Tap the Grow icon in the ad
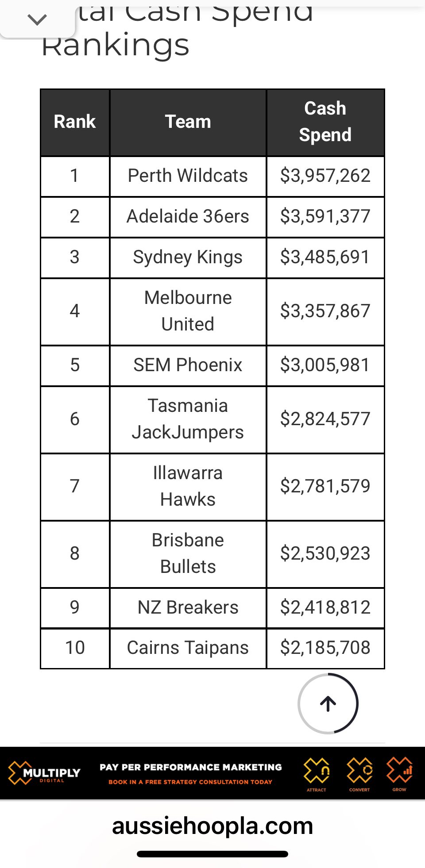 (399, 772)
